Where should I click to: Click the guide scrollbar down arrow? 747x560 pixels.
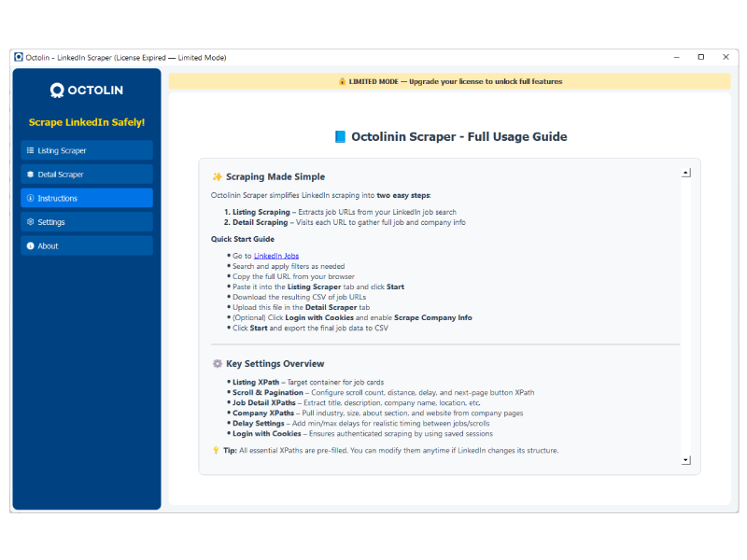(686, 460)
